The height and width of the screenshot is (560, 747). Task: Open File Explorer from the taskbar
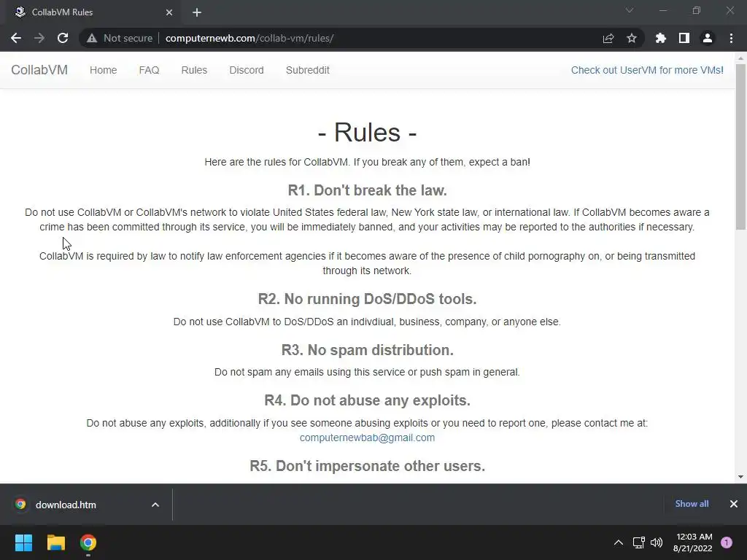coord(55,542)
